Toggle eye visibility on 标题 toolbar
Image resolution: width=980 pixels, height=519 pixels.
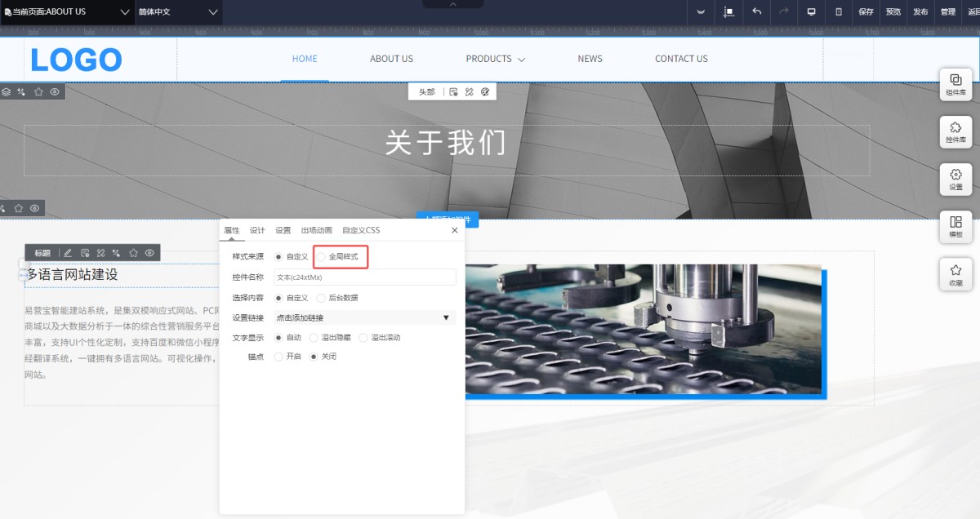tap(149, 253)
